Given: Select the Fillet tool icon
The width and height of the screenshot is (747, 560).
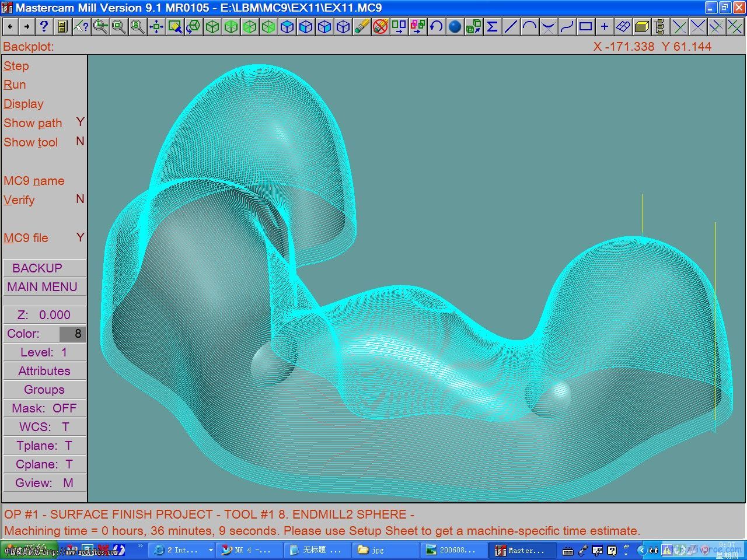Looking at the screenshot, I should coord(548,27).
